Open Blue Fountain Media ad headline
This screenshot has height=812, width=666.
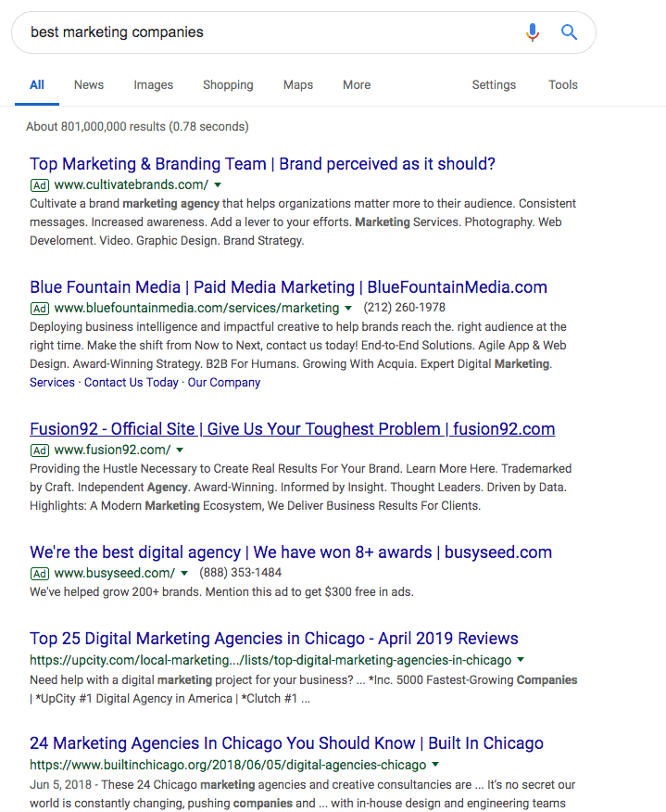coord(288,287)
